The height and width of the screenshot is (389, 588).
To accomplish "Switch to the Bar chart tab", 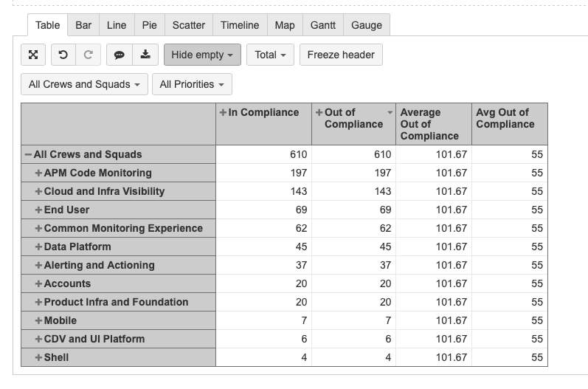I will click(x=83, y=25).
